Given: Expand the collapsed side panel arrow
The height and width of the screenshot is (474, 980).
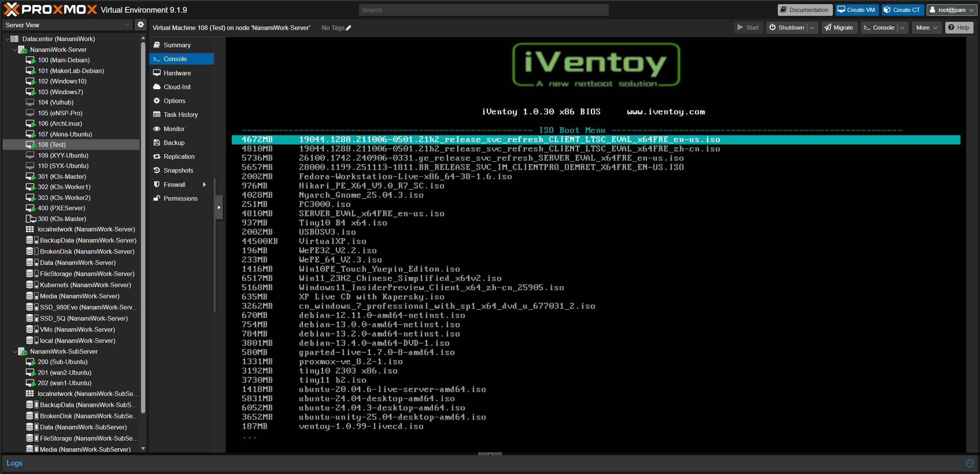Looking at the screenshot, I should point(219,207).
